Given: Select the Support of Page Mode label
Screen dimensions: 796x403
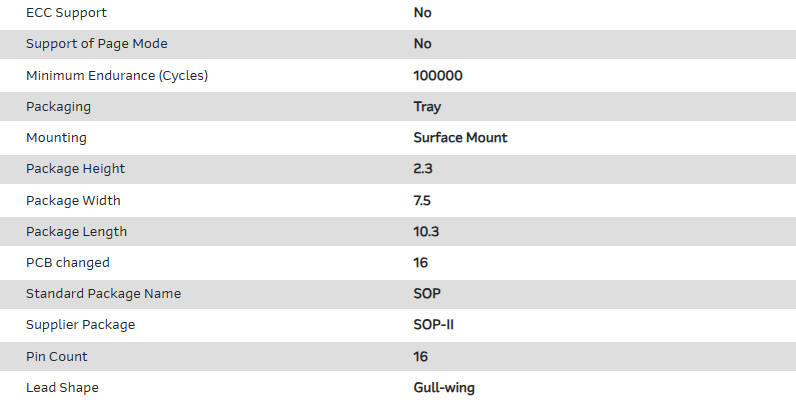Looking at the screenshot, I should click(x=96, y=44).
